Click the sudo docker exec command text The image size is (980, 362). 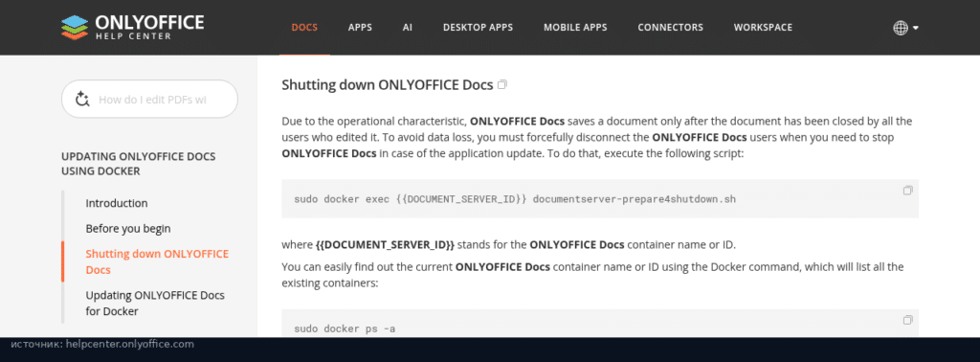[x=515, y=199]
